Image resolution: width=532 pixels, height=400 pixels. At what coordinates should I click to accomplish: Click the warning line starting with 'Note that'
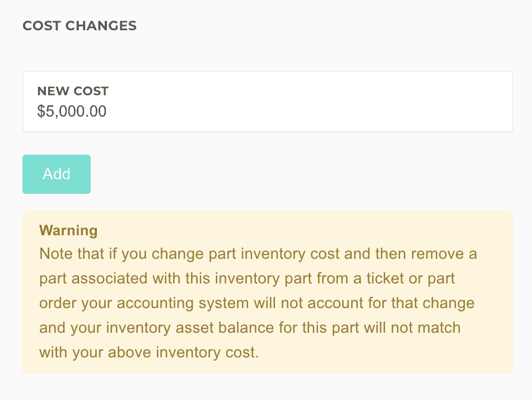(258, 254)
